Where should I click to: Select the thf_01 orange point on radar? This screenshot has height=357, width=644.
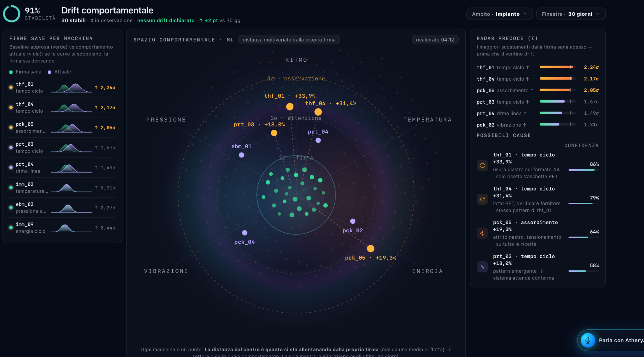click(290, 107)
